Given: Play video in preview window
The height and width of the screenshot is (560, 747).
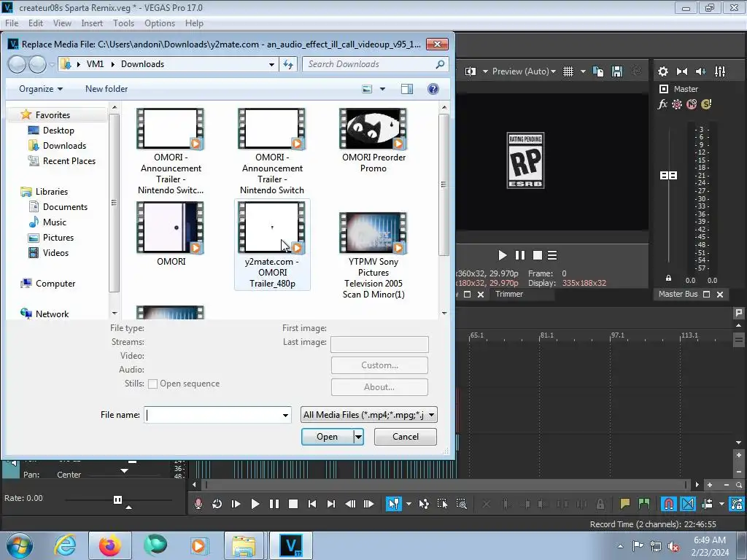Looking at the screenshot, I should tap(502, 256).
